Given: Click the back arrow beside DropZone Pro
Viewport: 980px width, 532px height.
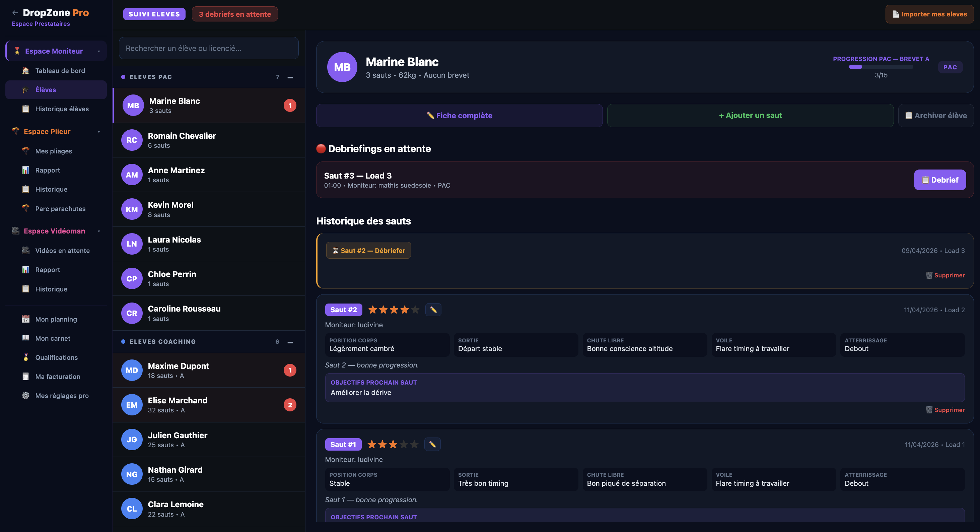Looking at the screenshot, I should pos(15,12).
